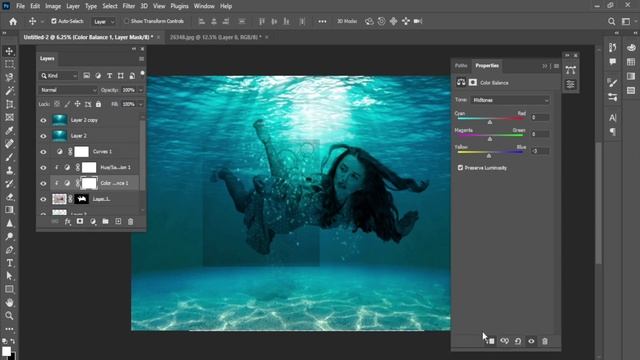Add a layer style with fx icon
The width and height of the screenshot is (640, 360).
67,221
